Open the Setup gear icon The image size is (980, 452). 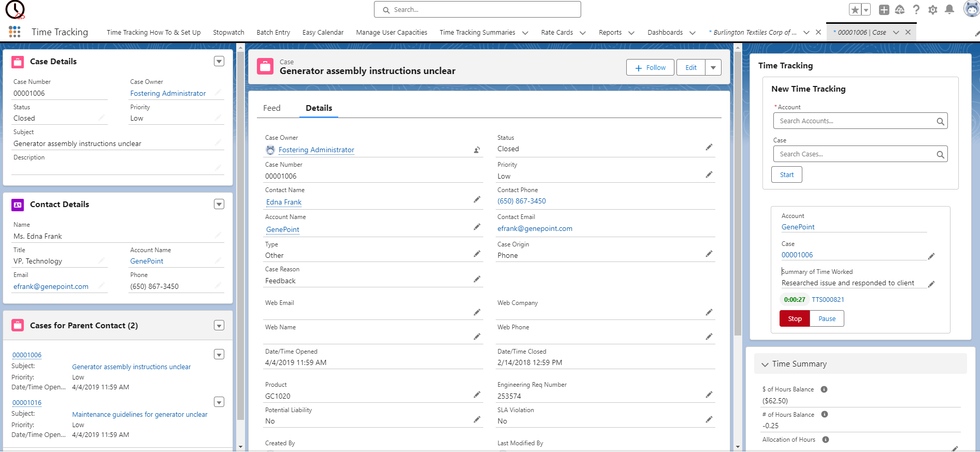click(933, 10)
